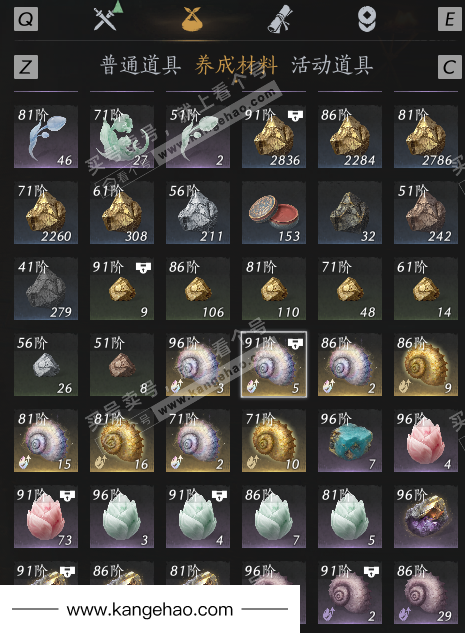The width and height of the screenshot is (465, 633).
Task: Click the Q key shortcut button
Action: [26, 19]
